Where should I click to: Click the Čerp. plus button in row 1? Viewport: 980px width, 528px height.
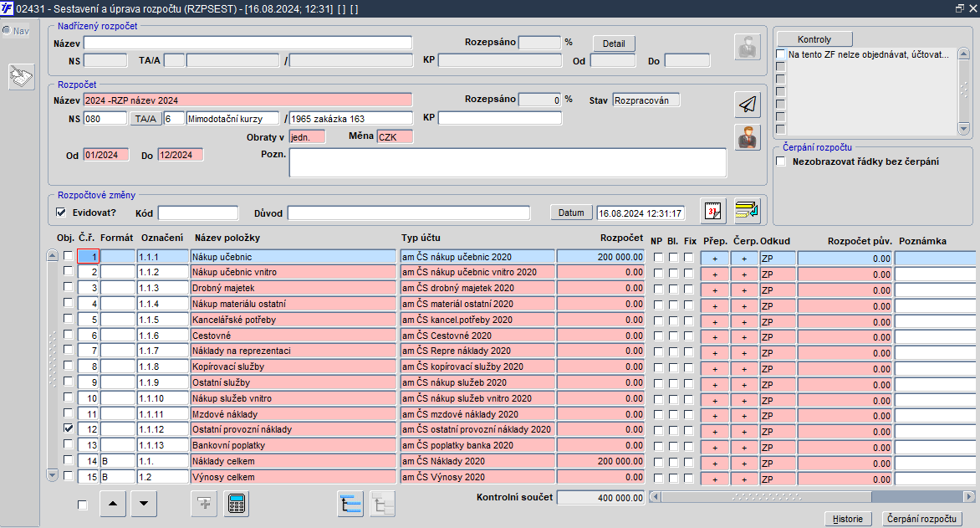click(x=743, y=258)
